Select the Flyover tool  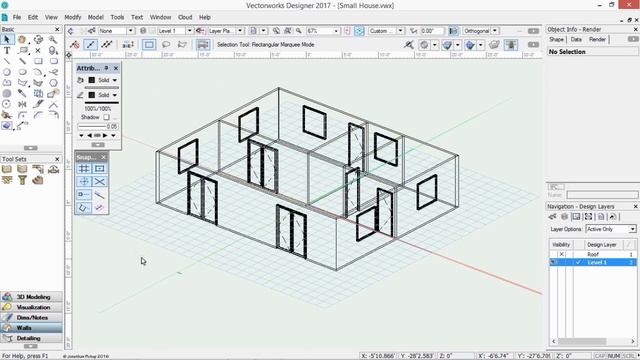[38, 39]
